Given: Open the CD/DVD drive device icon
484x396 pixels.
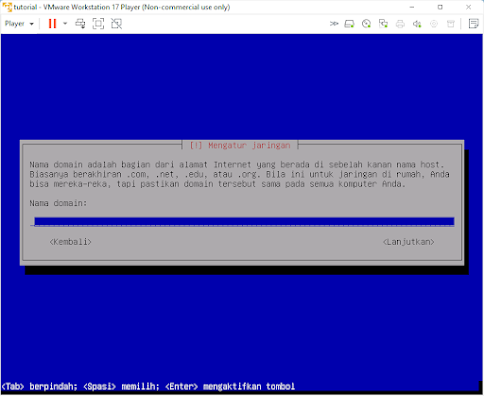Looking at the screenshot, I should [366, 24].
